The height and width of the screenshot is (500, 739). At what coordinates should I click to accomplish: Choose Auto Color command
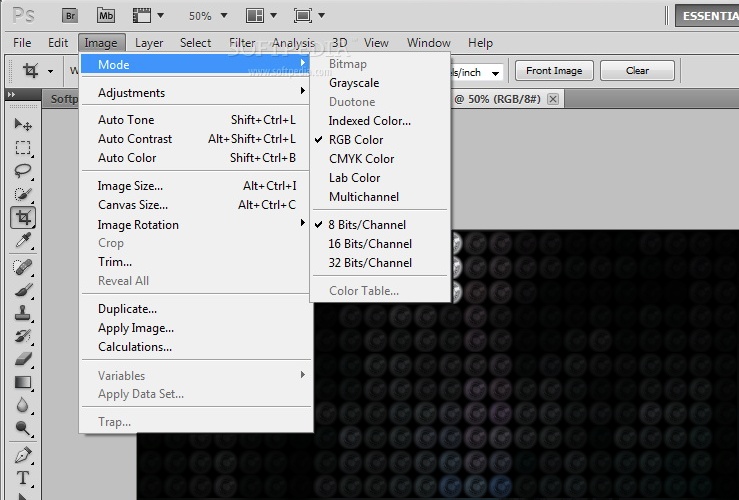pyautogui.click(x=196, y=157)
